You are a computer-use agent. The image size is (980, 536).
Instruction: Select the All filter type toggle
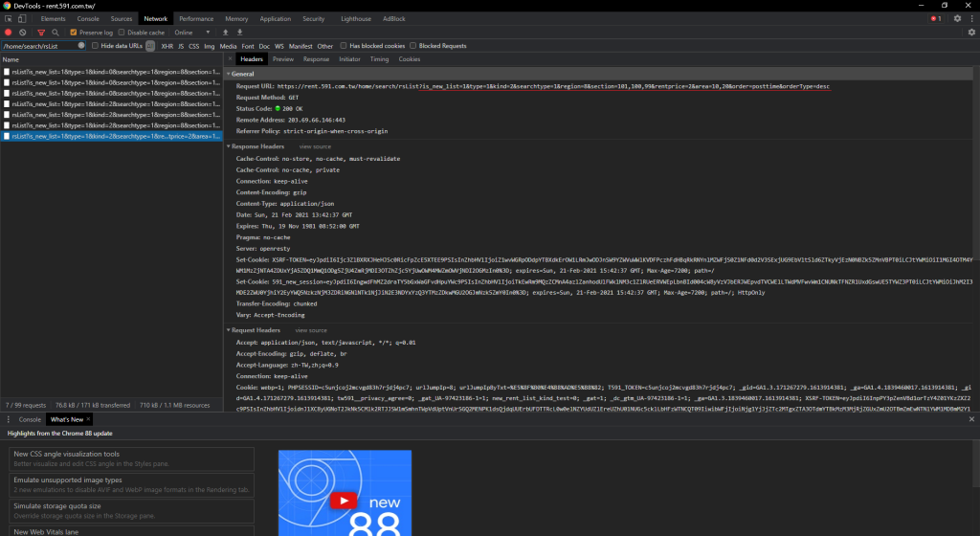pos(150,46)
